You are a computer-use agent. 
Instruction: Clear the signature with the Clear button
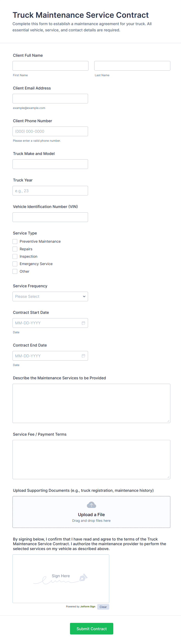103,607
